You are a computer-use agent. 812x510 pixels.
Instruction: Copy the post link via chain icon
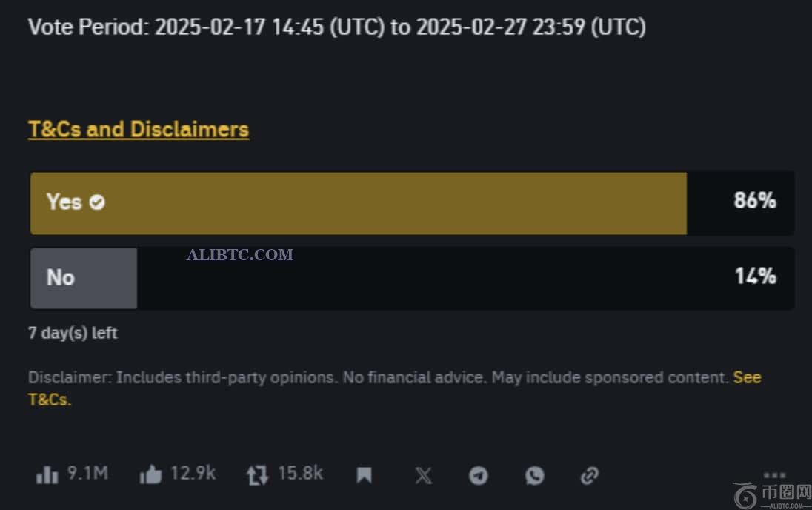590,475
